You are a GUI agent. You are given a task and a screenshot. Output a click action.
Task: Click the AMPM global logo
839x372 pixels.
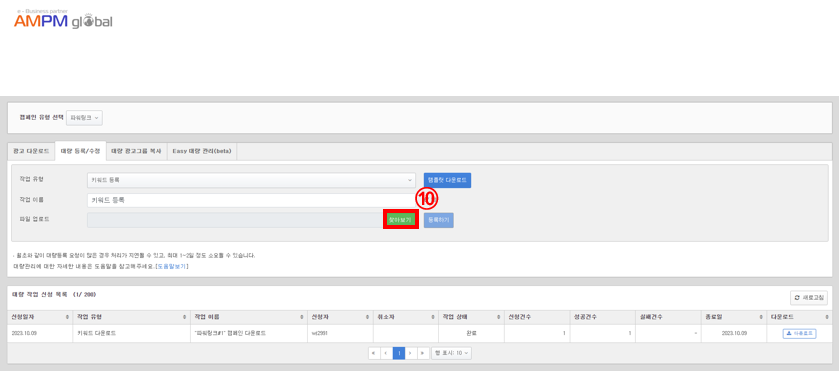[63, 19]
